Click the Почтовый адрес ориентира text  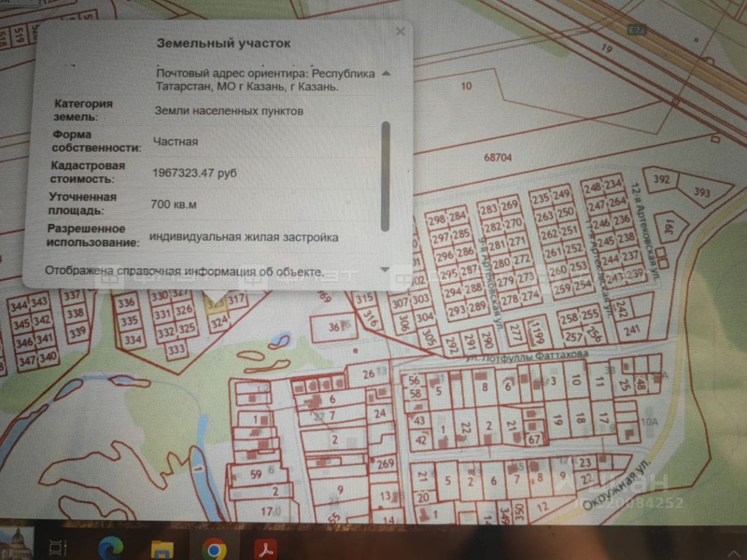click(x=266, y=80)
